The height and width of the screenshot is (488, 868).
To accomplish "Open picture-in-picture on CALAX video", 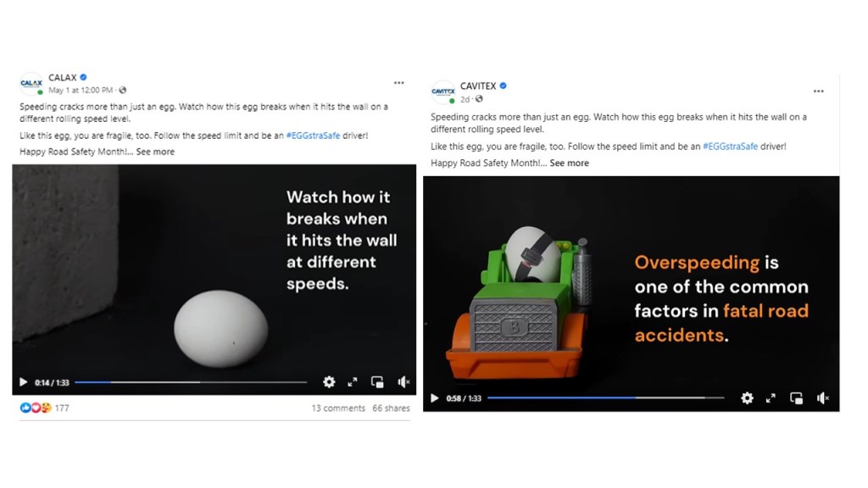I will click(377, 382).
